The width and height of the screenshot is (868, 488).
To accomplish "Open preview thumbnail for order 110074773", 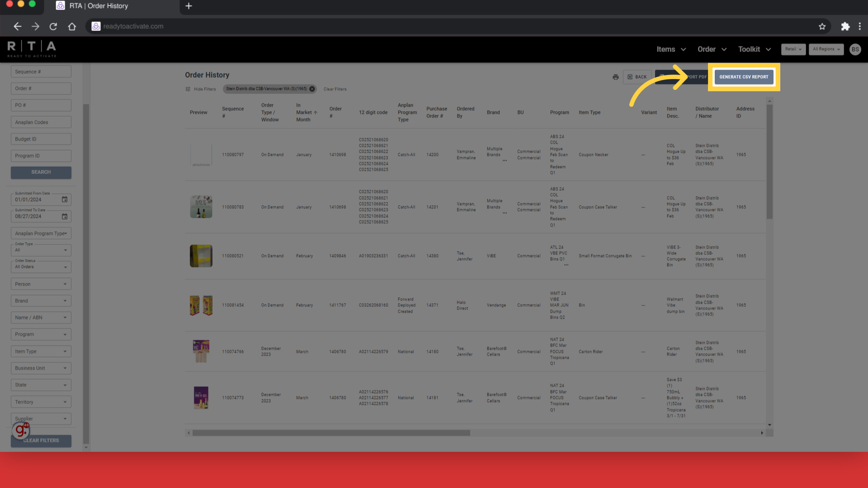I will [201, 398].
